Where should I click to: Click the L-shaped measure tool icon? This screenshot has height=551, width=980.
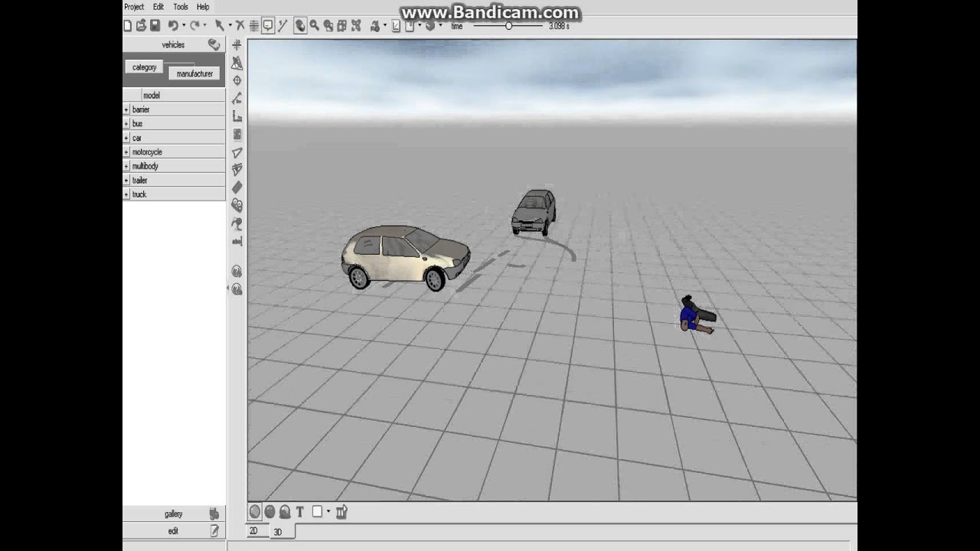pyautogui.click(x=237, y=116)
